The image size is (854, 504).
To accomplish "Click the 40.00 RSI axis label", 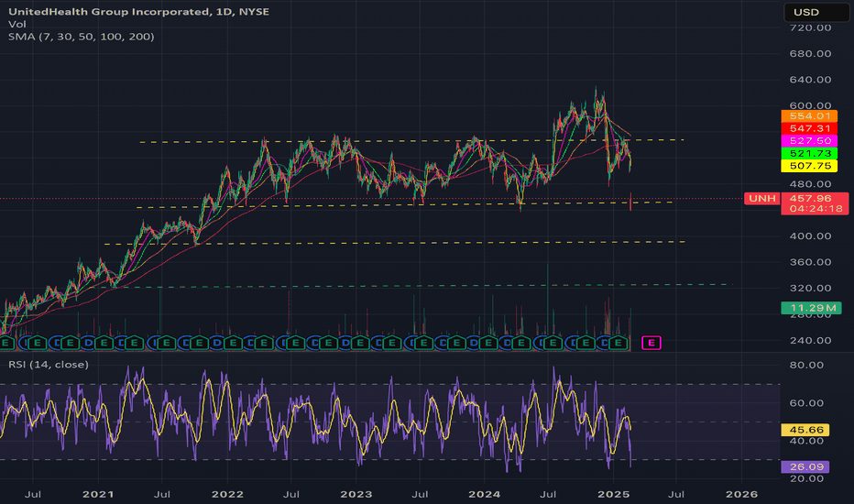I will pos(806,441).
